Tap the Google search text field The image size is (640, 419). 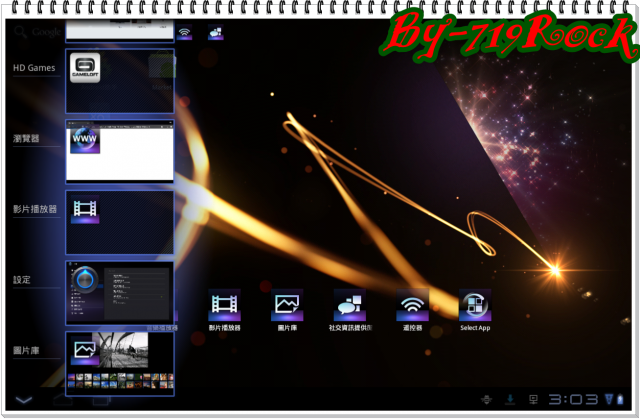47,32
